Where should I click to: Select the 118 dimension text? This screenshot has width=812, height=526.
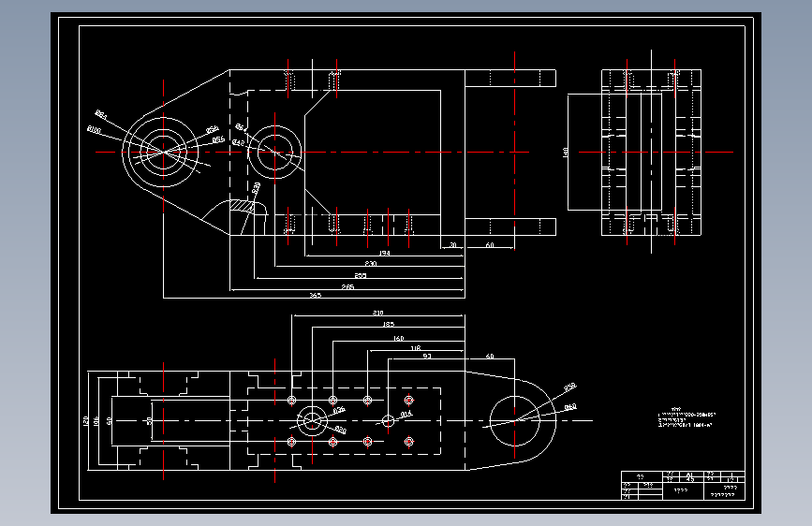pos(416,348)
